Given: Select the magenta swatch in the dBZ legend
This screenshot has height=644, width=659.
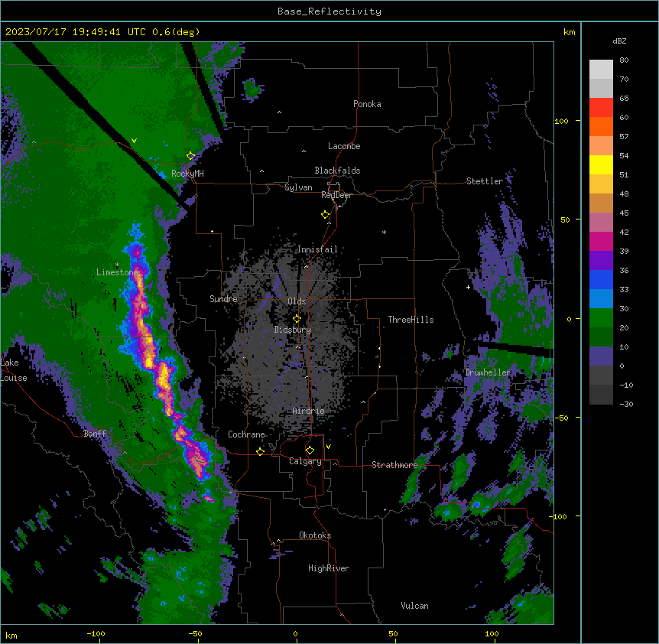Looking at the screenshot, I should pos(601,241).
